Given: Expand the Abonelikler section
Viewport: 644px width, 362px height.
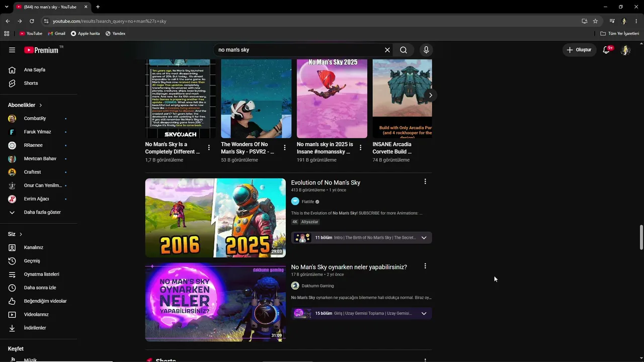Looking at the screenshot, I should click(25, 105).
